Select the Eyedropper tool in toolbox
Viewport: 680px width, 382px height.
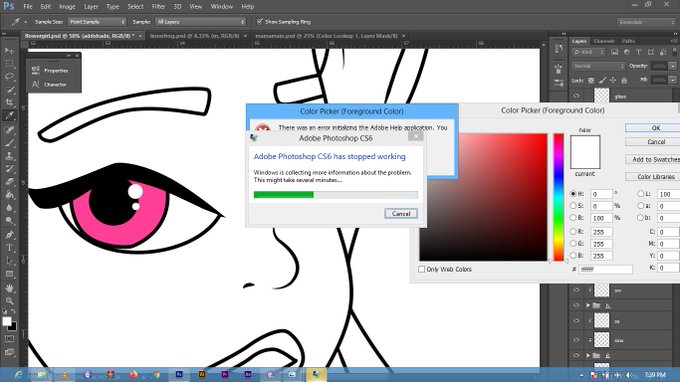click(9, 115)
